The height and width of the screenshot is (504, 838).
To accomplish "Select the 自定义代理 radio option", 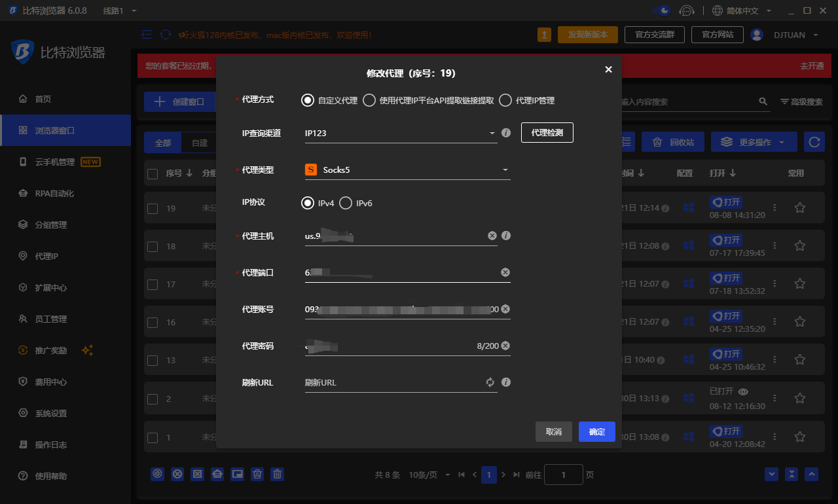I will pyautogui.click(x=329, y=100).
